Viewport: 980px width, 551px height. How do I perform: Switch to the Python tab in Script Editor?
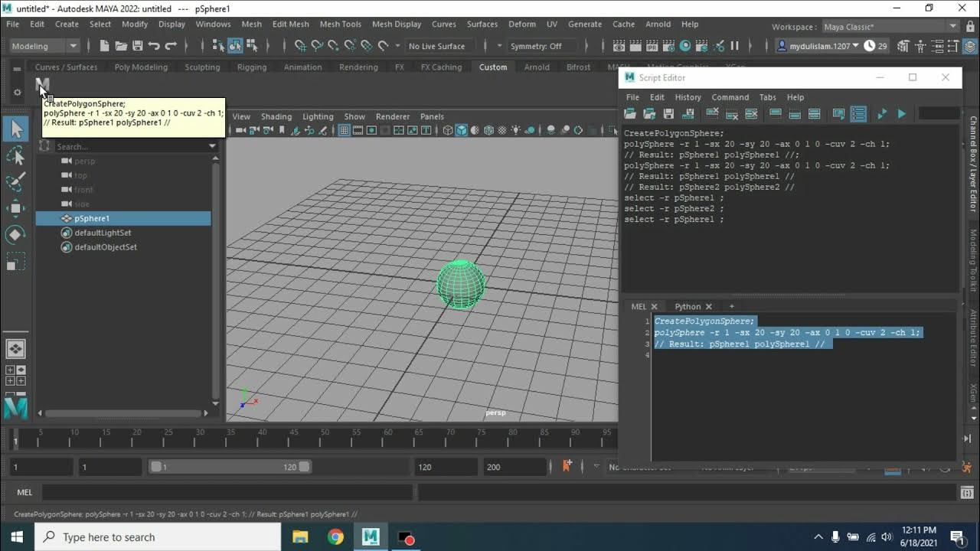pyautogui.click(x=688, y=306)
